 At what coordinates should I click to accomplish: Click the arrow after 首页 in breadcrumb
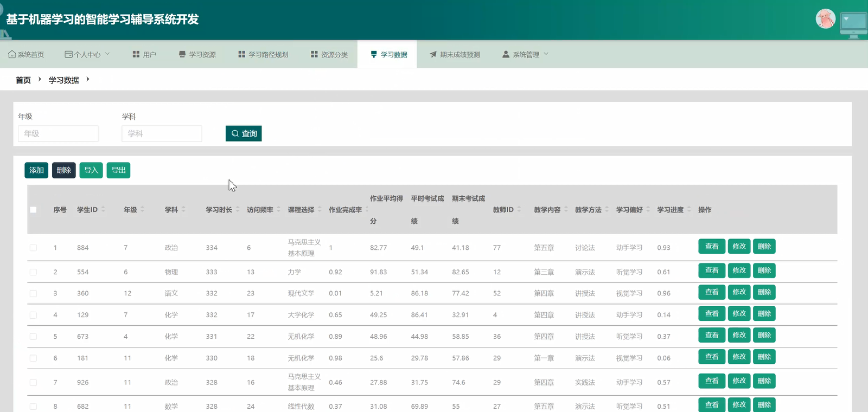pyautogui.click(x=40, y=79)
